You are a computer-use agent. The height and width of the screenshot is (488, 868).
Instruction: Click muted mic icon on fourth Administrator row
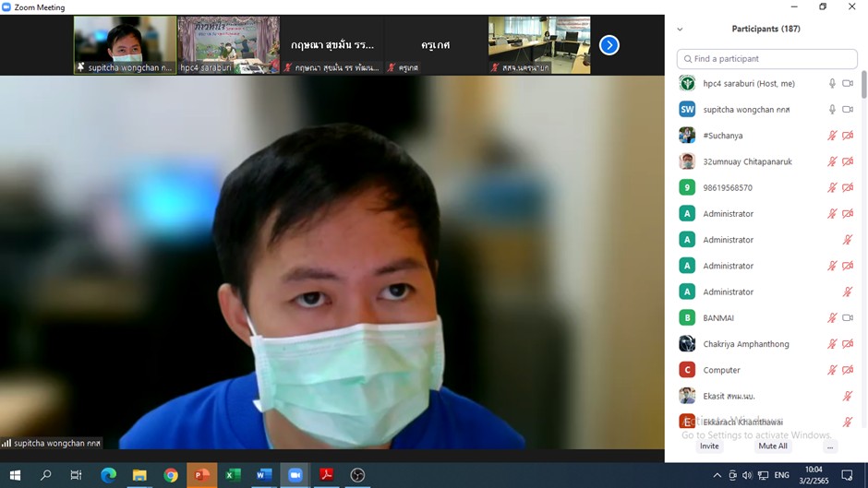(848, 292)
